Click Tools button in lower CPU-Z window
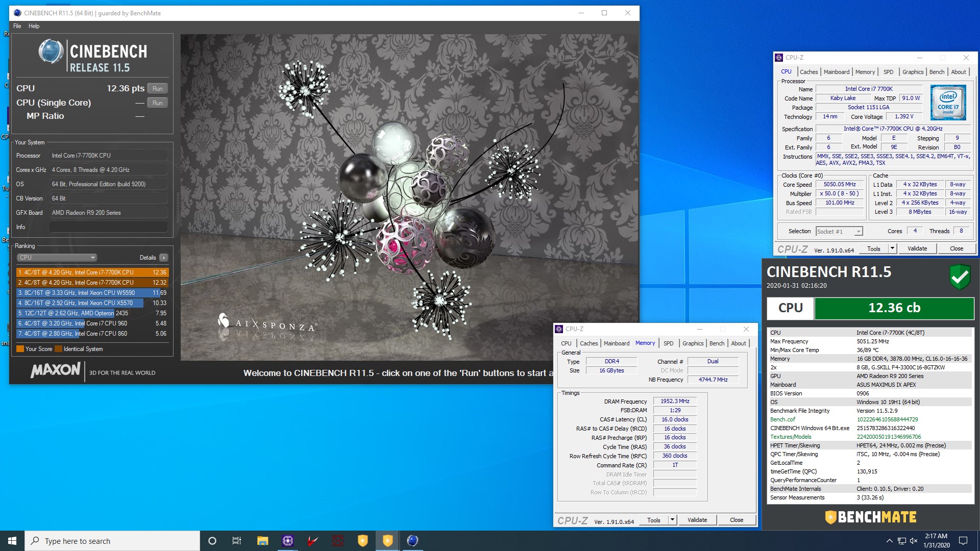The width and height of the screenshot is (980, 551). (653, 520)
